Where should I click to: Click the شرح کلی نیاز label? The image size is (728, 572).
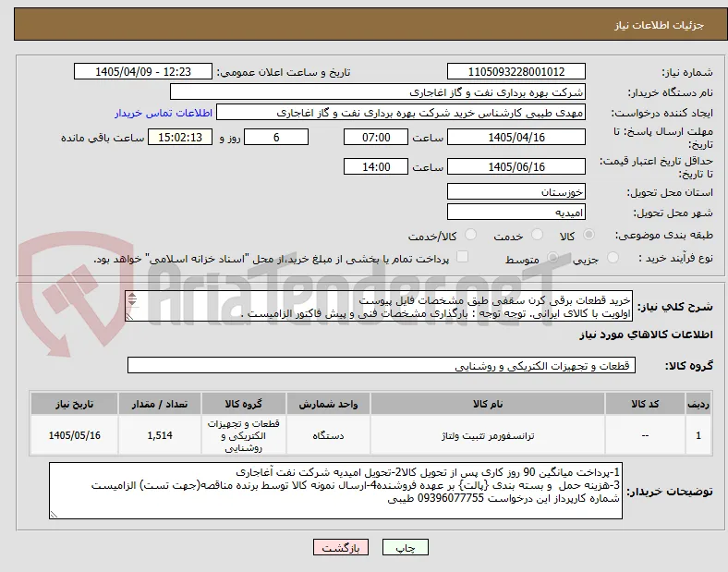tap(674, 307)
